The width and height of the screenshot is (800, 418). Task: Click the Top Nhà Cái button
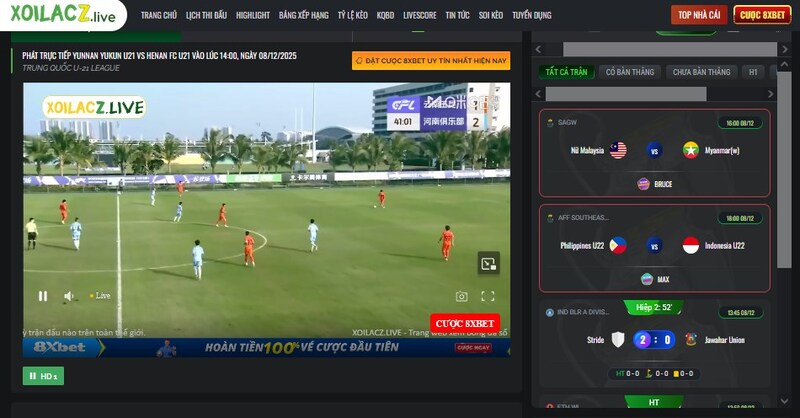click(x=699, y=15)
